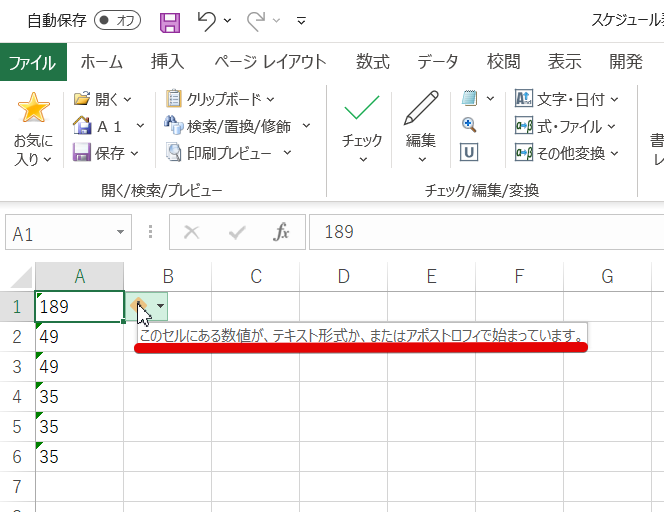Switch to the 開発 tab
Image resolution: width=664 pixels, height=512 pixels.
click(x=626, y=62)
